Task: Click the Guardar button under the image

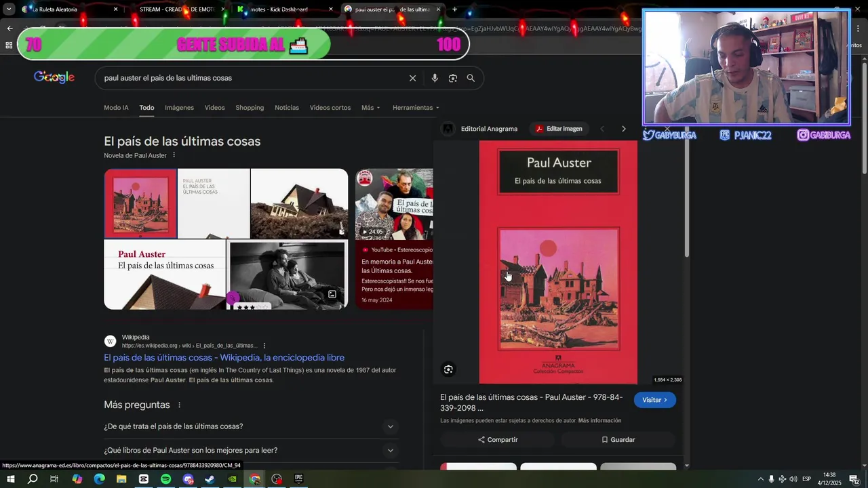Action: [618, 440]
